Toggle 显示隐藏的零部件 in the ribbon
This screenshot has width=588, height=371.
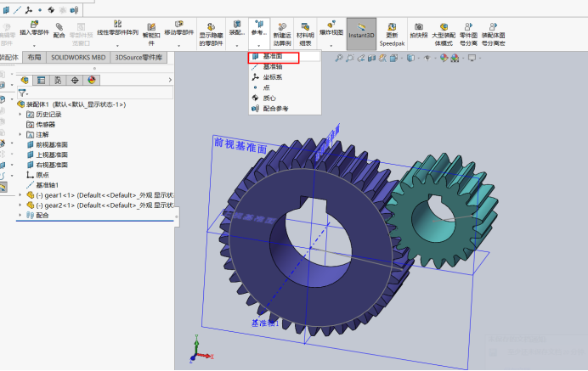[x=211, y=35]
